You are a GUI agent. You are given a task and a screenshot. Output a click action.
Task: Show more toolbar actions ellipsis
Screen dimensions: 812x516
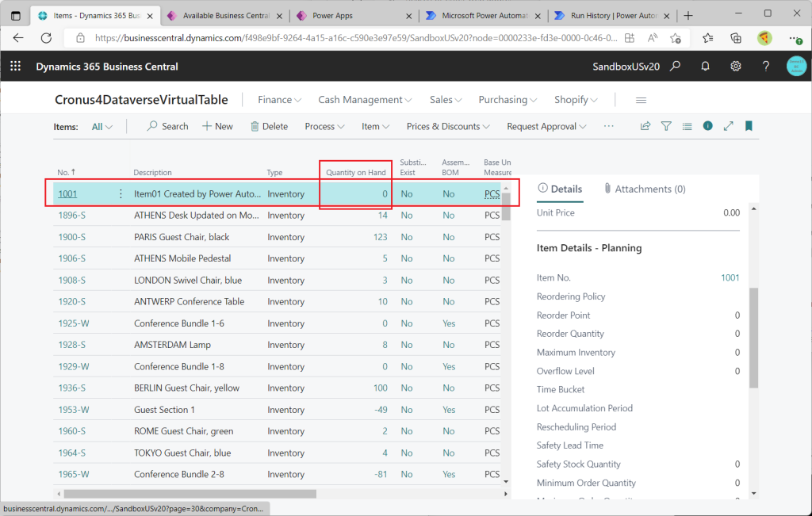pos(608,126)
